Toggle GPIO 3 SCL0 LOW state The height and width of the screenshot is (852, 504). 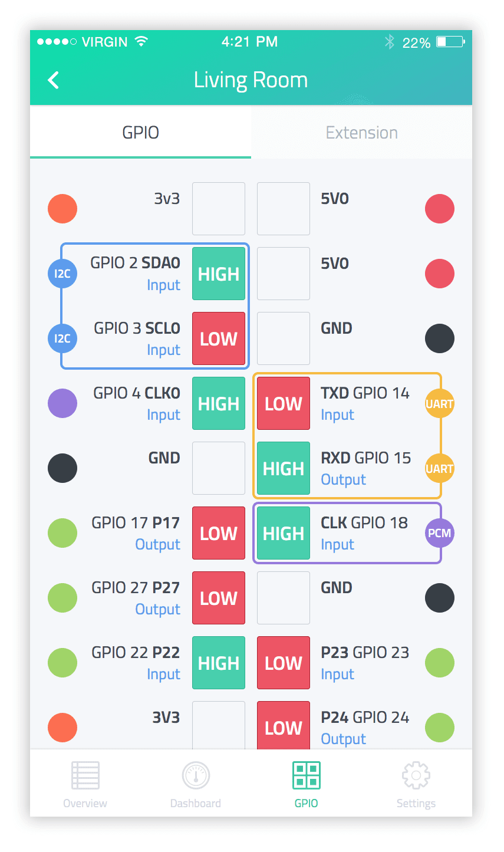coord(219,338)
